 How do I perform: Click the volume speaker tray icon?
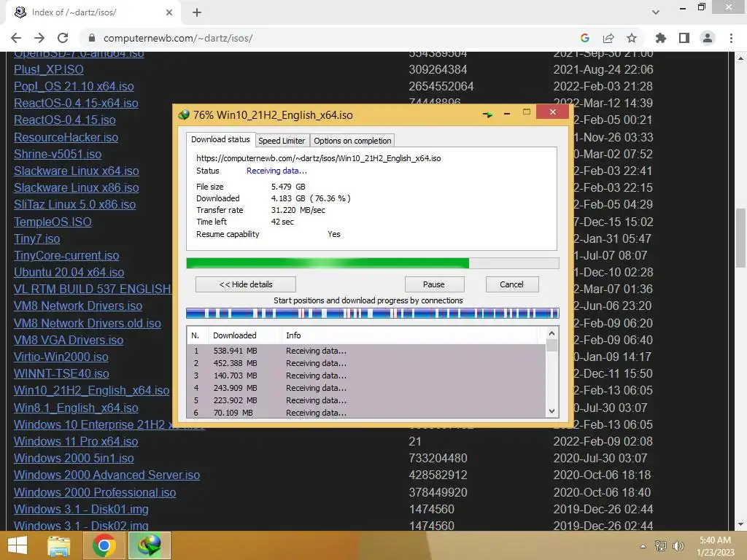(678, 546)
